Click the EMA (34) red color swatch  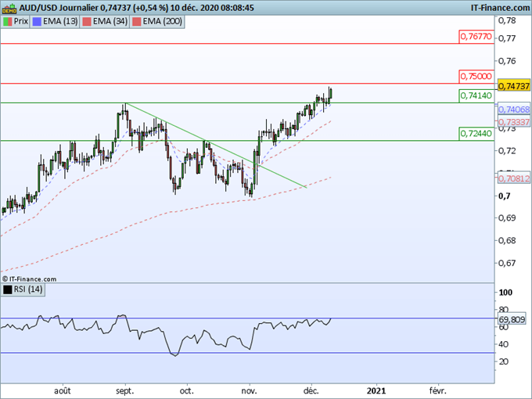click(87, 21)
